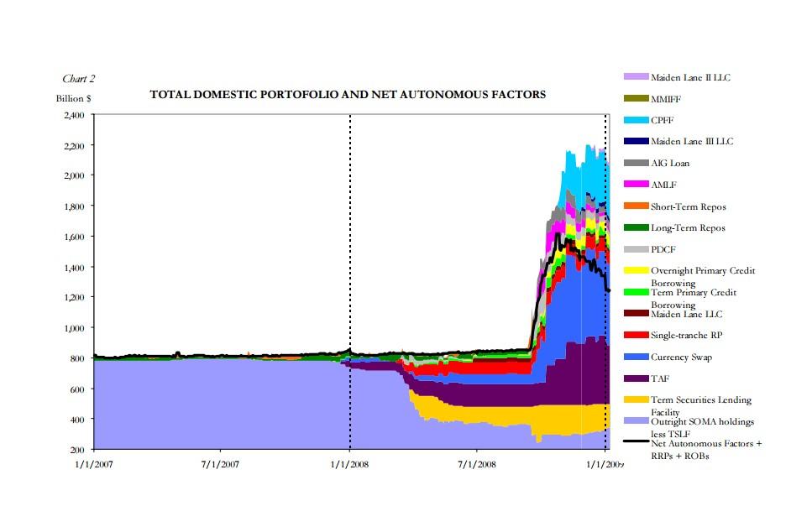
Task: Click the "Term Primary Credit Borrowing" legend label
Action: tap(694, 298)
